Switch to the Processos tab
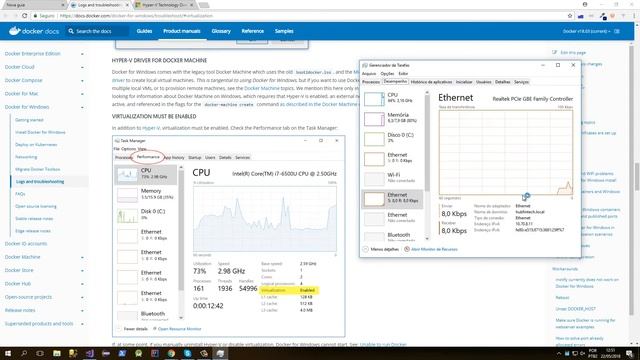Viewport: 640px width, 360px height. click(x=371, y=82)
